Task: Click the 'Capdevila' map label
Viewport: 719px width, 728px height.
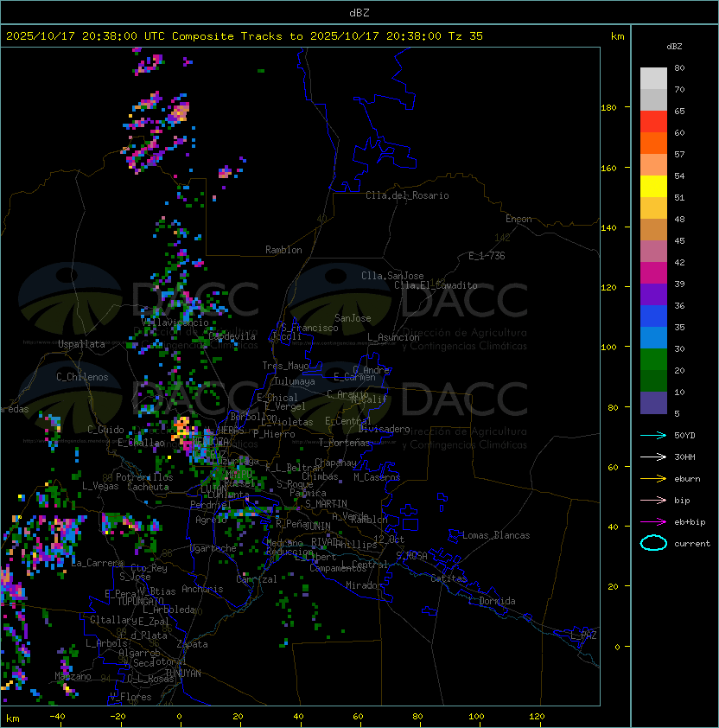Action: (x=232, y=336)
